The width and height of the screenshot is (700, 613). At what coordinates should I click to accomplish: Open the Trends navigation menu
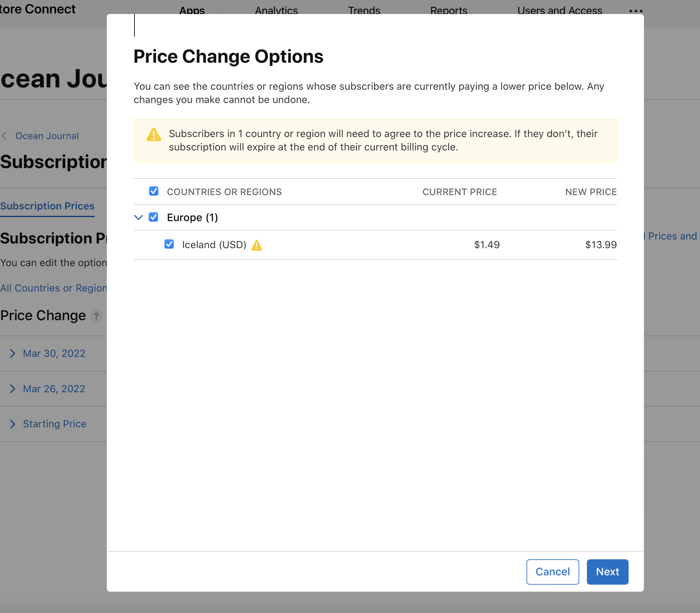pyautogui.click(x=364, y=10)
